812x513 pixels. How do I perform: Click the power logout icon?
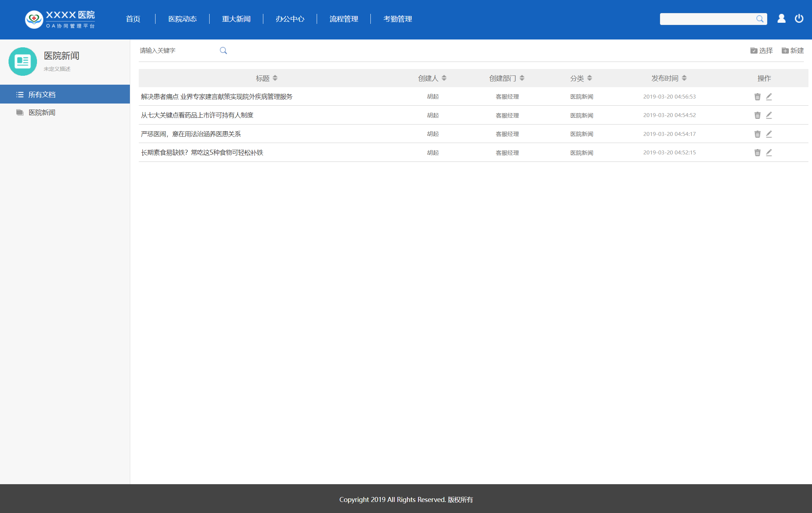point(799,18)
